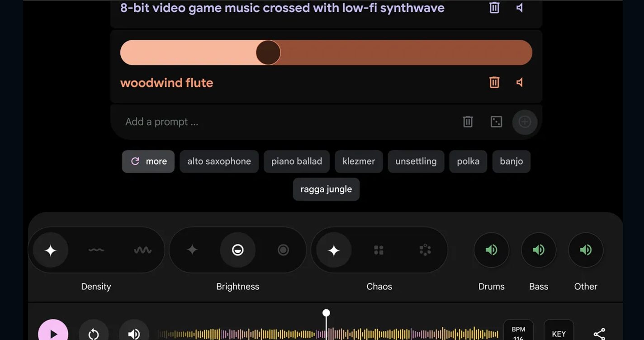
Task: Set Brightness to the brightest circle option
Action: [x=283, y=250]
